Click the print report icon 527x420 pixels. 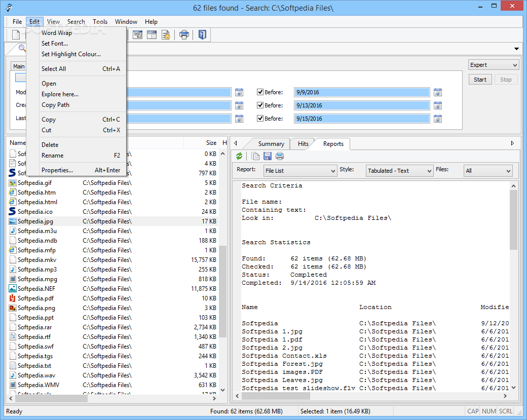click(x=280, y=156)
